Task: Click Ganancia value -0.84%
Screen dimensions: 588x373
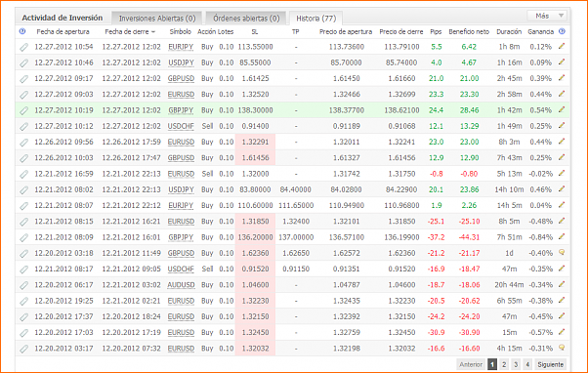Action: pyautogui.click(x=540, y=237)
